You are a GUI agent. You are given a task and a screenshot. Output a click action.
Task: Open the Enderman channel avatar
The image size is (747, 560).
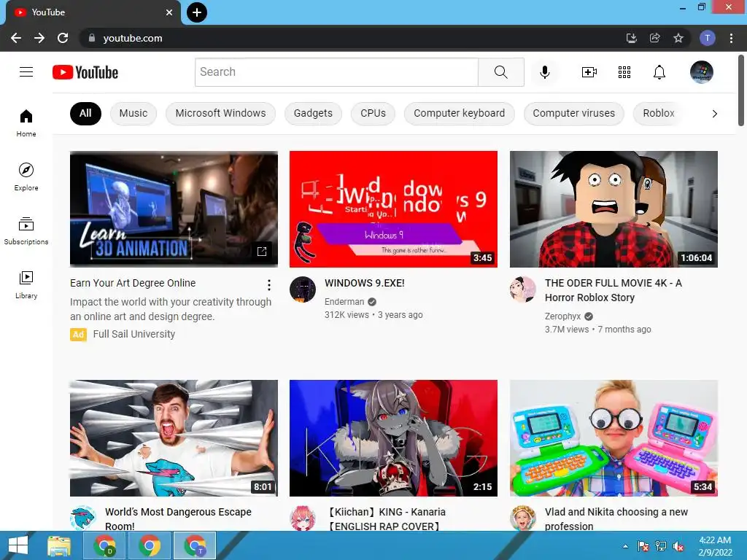(303, 289)
